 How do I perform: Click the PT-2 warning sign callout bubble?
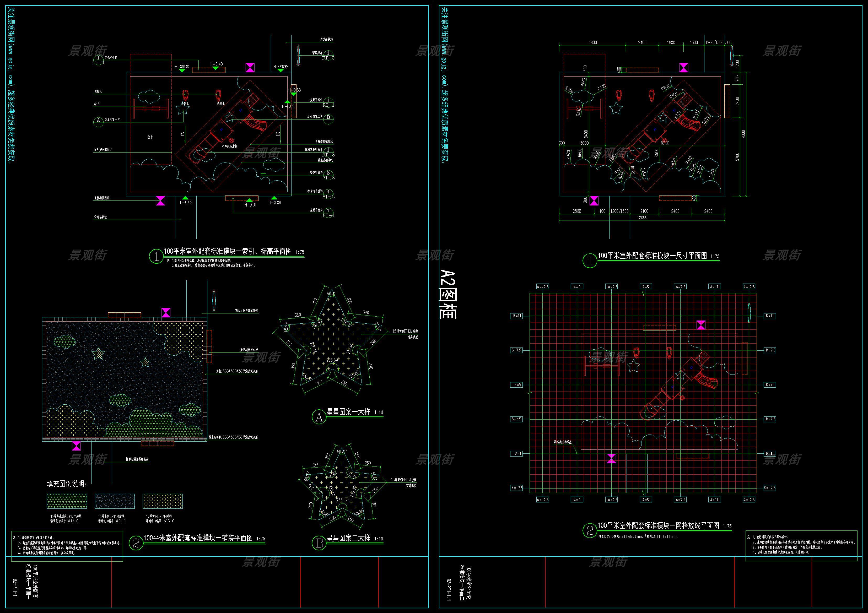(x=328, y=56)
